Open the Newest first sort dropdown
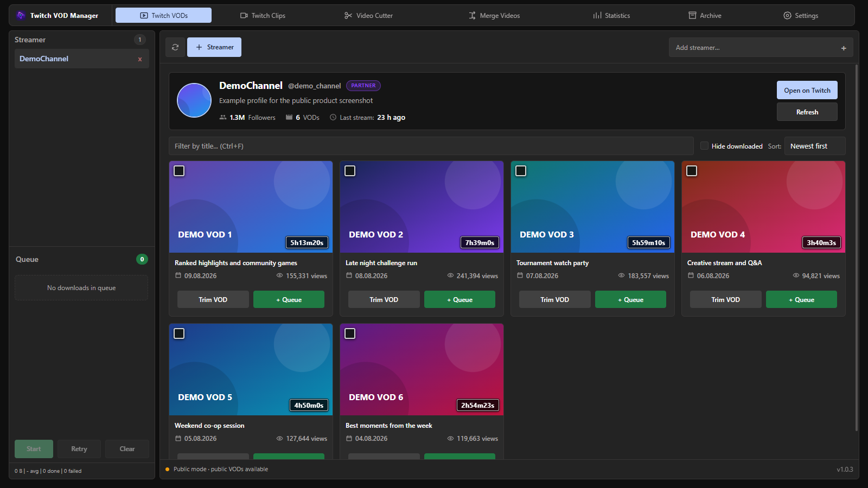Image resolution: width=868 pixels, height=488 pixels. tap(815, 146)
